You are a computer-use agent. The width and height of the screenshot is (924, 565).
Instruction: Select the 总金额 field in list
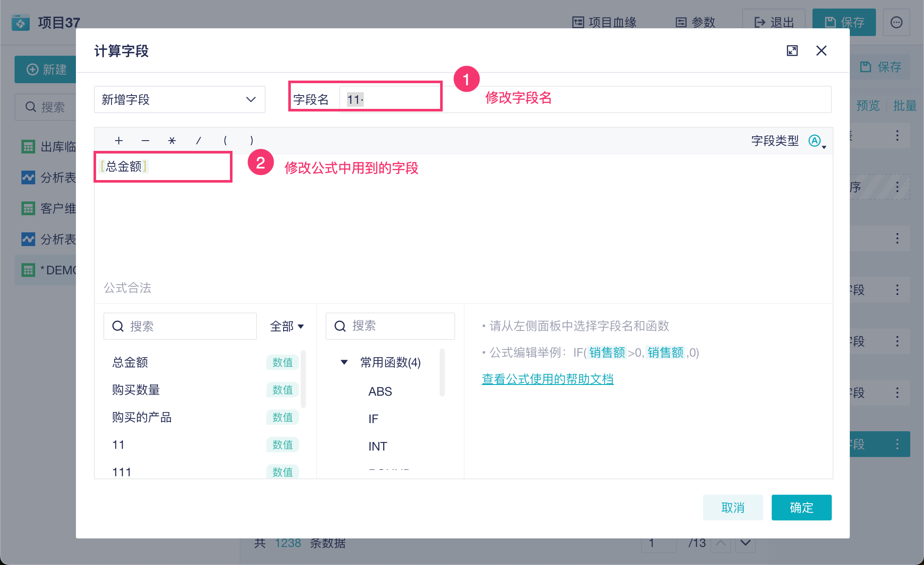click(130, 362)
